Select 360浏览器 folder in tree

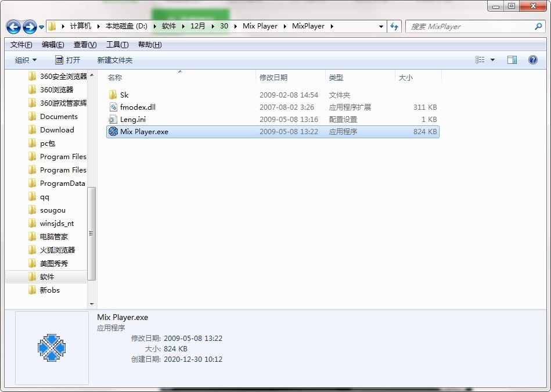click(x=51, y=89)
